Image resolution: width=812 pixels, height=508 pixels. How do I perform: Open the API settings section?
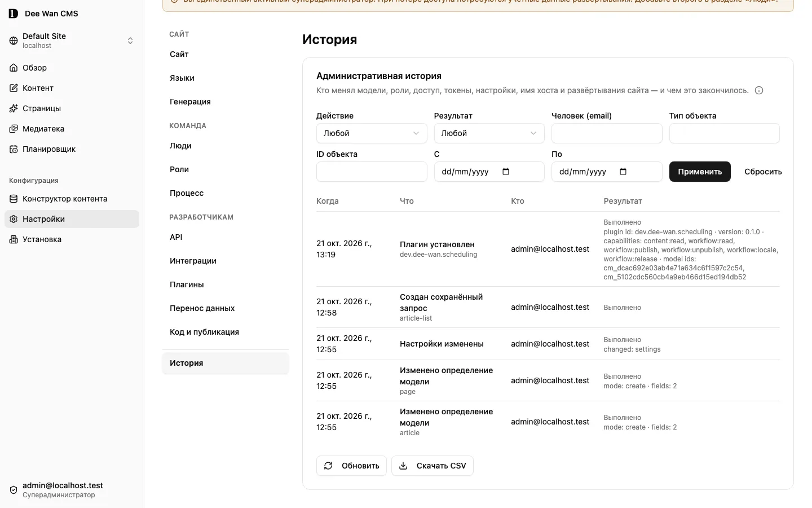click(x=226, y=237)
